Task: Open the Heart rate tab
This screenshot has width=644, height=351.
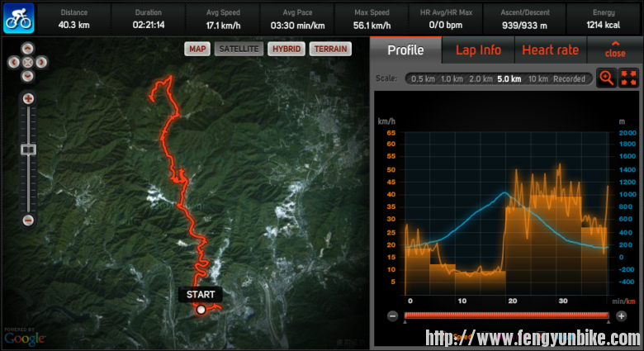Action: [551, 50]
